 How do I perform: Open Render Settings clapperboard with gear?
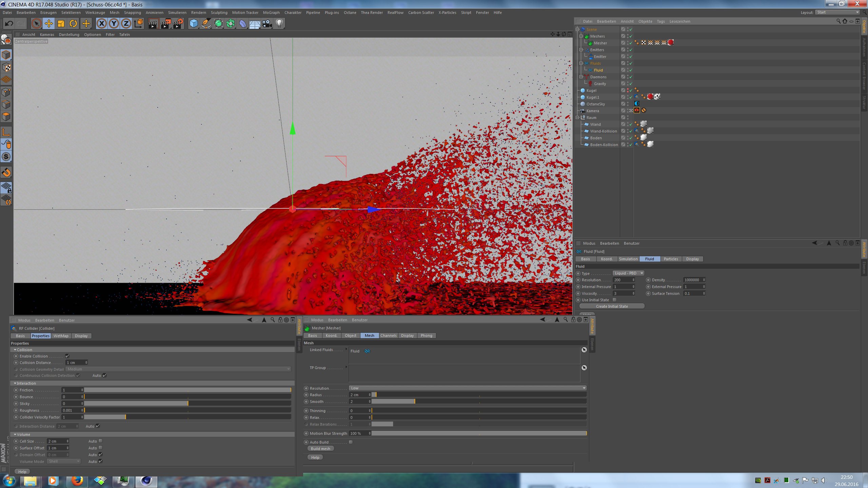click(x=178, y=23)
